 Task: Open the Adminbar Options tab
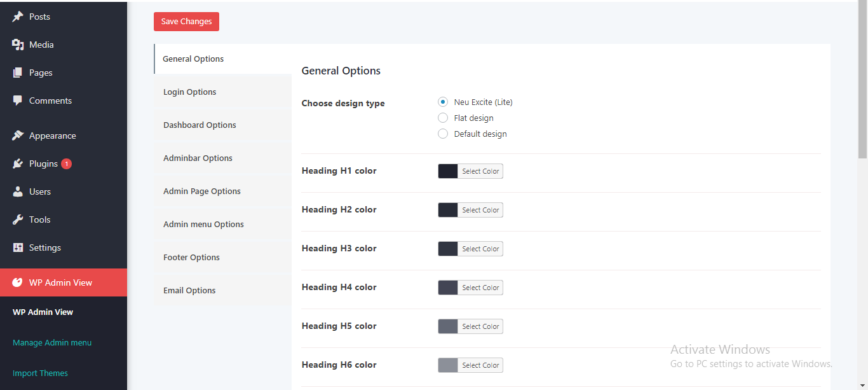click(x=222, y=158)
